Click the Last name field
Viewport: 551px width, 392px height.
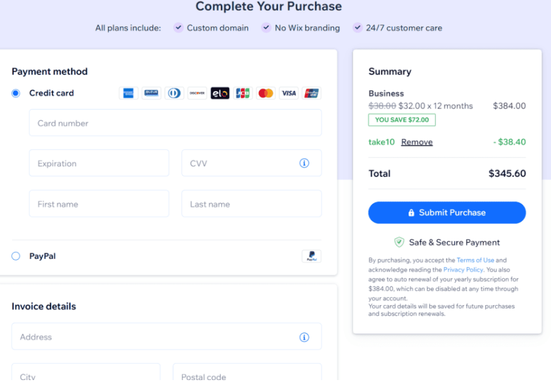click(251, 204)
